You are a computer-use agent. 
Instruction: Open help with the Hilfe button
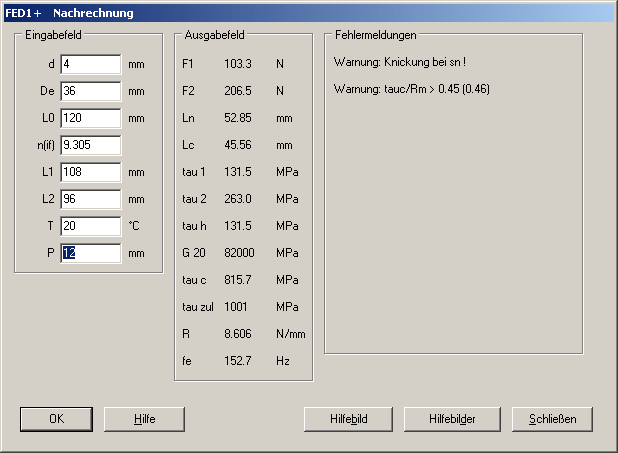(x=145, y=418)
